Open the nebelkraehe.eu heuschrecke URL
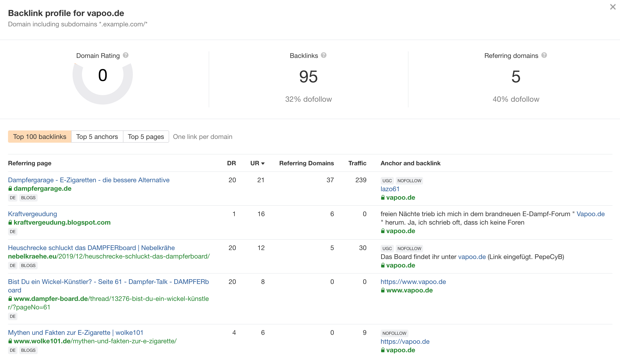Image resolution: width=620 pixels, height=364 pixels. 109,257
